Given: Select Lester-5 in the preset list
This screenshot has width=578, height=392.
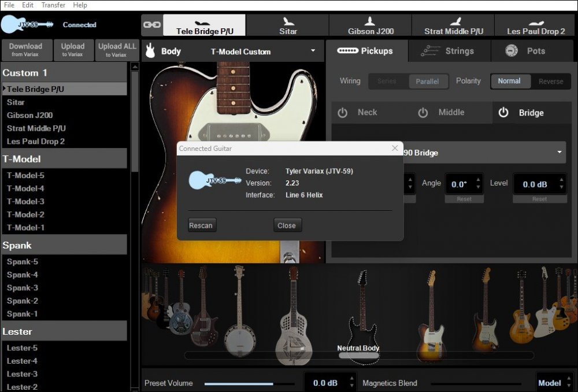Looking at the screenshot, I should (x=65, y=347).
